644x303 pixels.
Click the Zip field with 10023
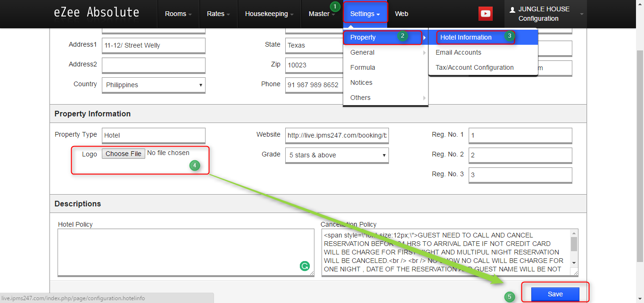[314, 65]
